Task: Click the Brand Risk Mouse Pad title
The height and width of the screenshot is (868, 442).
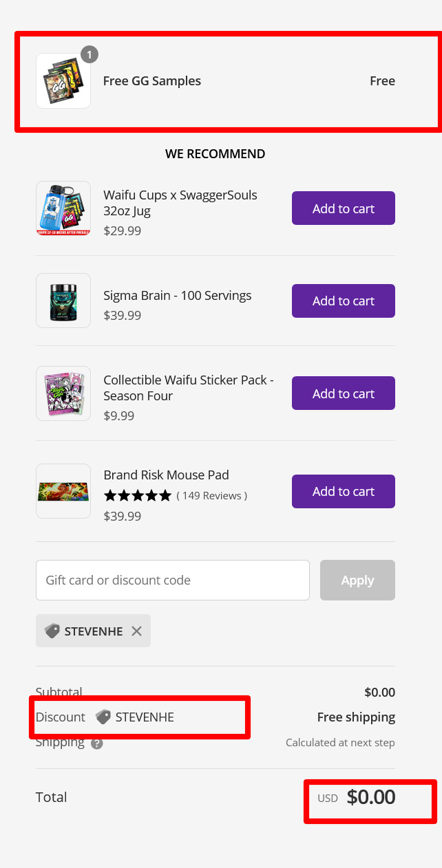Action: [x=166, y=475]
